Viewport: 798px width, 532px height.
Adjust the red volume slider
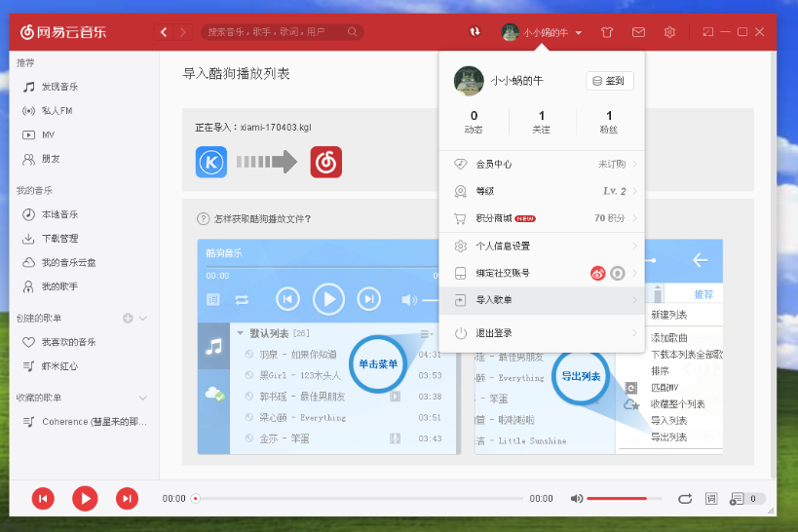[624, 499]
